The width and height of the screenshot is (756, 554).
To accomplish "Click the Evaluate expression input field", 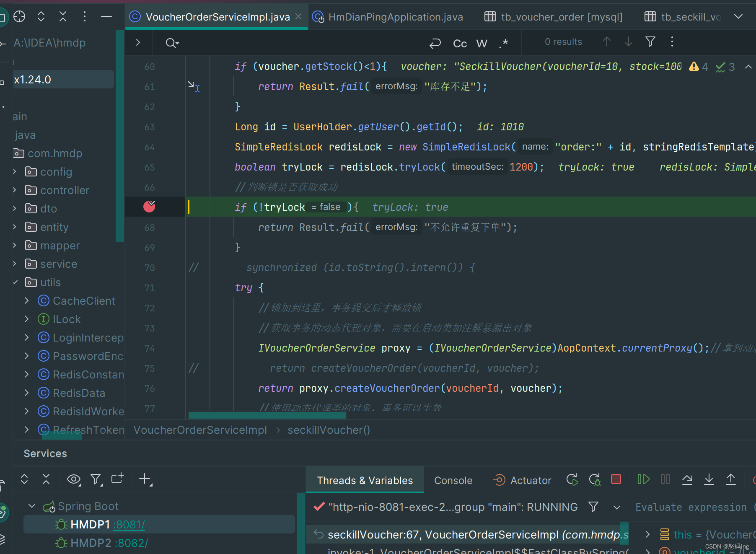I will pos(691,507).
